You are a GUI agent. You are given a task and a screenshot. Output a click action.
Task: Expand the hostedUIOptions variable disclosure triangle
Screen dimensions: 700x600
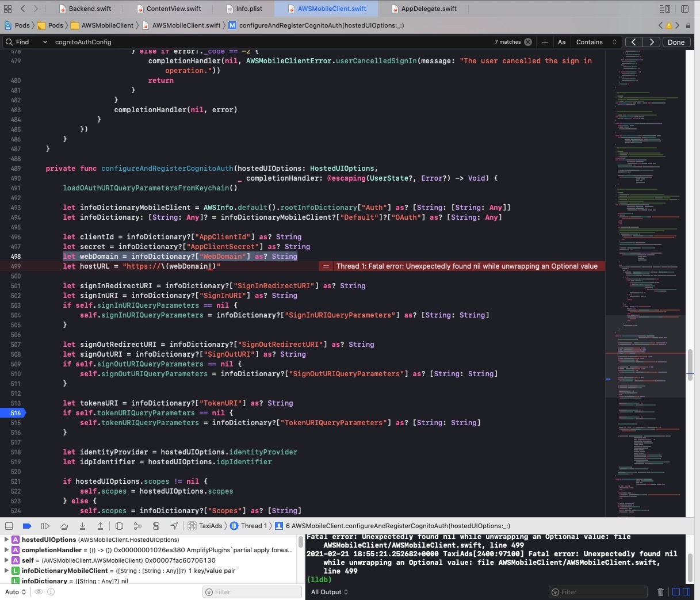pyautogui.click(x=6, y=540)
